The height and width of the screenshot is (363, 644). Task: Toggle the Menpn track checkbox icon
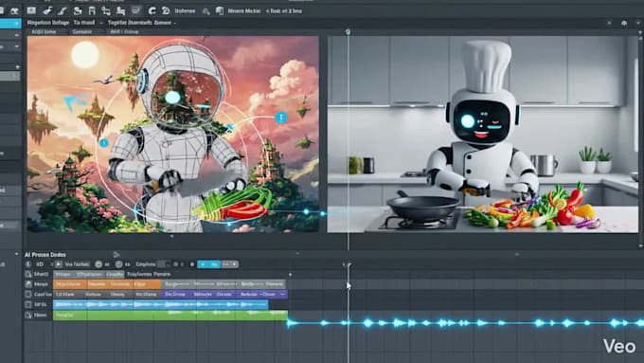point(28,284)
